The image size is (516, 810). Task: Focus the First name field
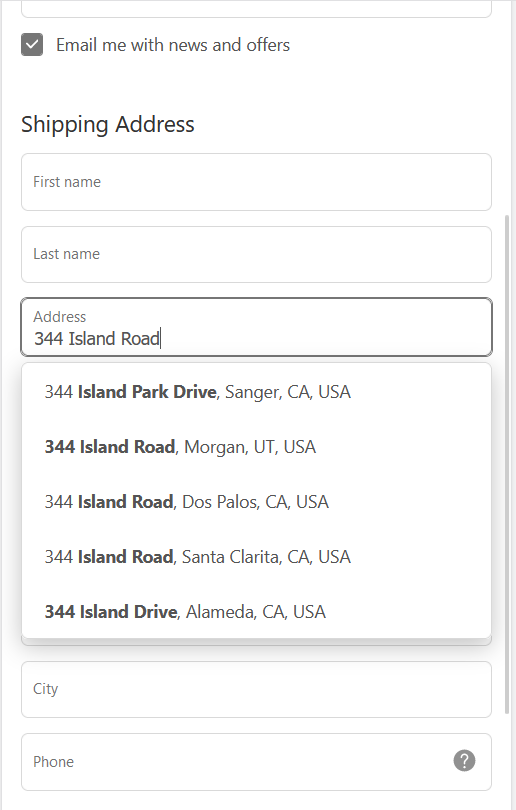(256, 182)
